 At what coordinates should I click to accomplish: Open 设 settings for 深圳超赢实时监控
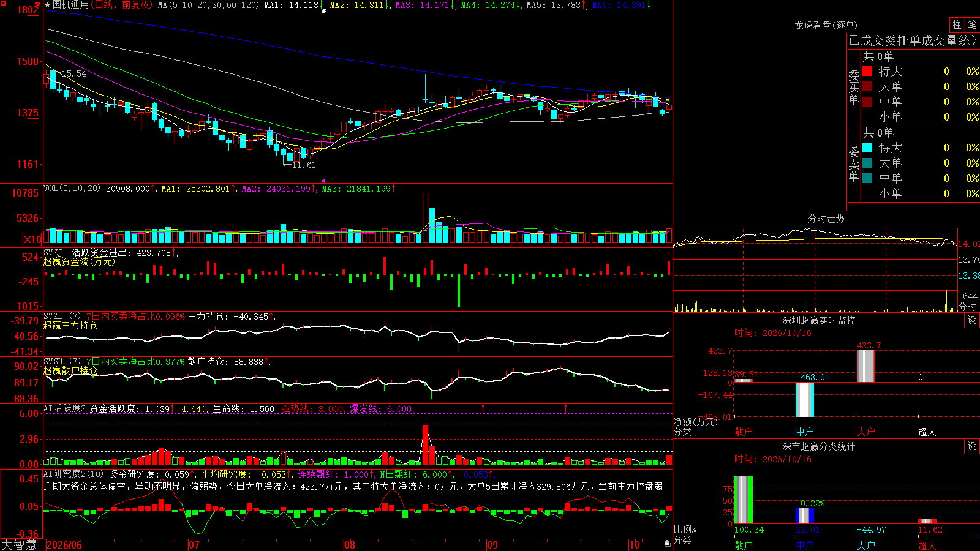[972, 320]
